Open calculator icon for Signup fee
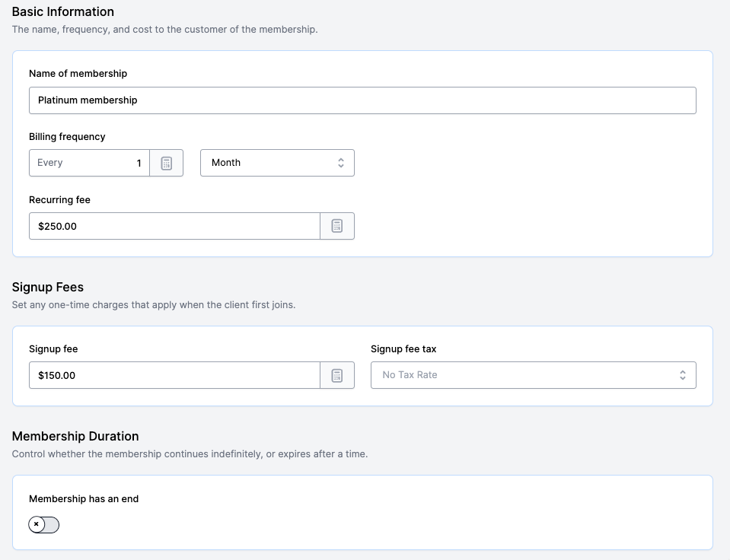The height and width of the screenshot is (560, 730). click(337, 375)
